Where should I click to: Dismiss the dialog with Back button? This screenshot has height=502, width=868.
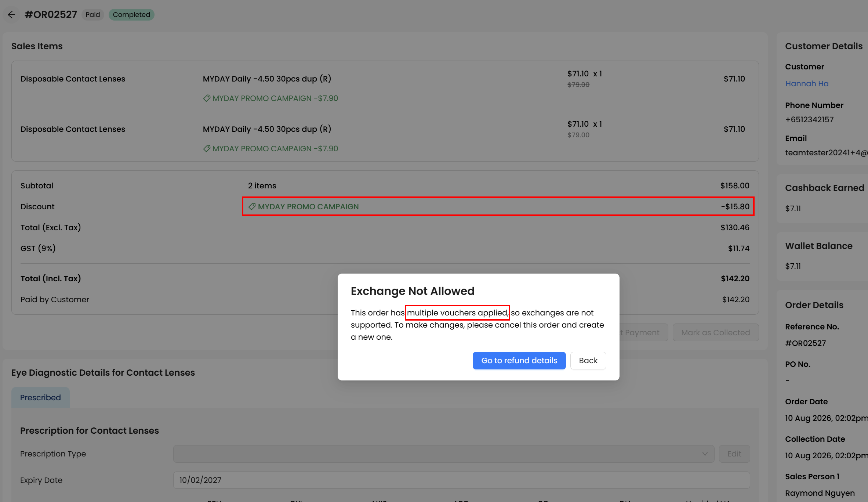pyautogui.click(x=588, y=361)
